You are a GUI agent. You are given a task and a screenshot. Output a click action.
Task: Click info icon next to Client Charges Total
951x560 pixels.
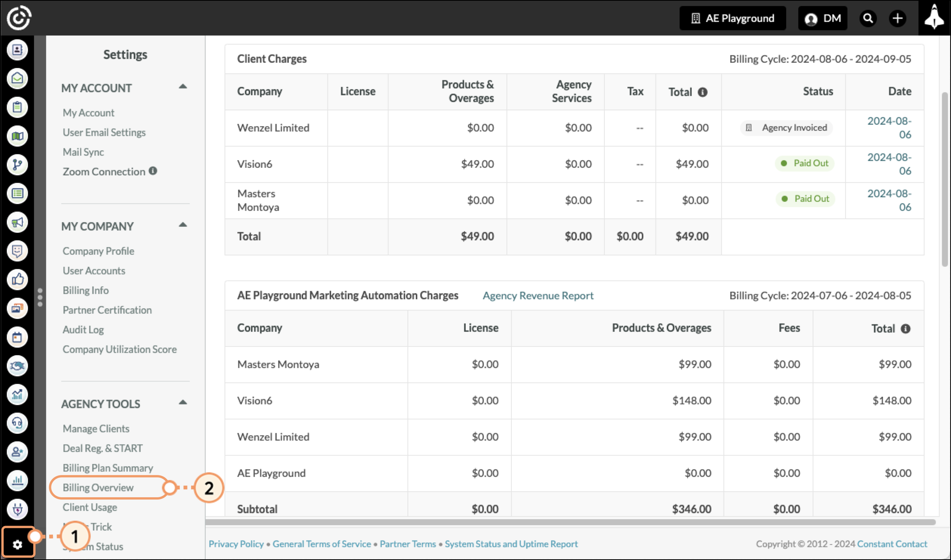tap(703, 92)
